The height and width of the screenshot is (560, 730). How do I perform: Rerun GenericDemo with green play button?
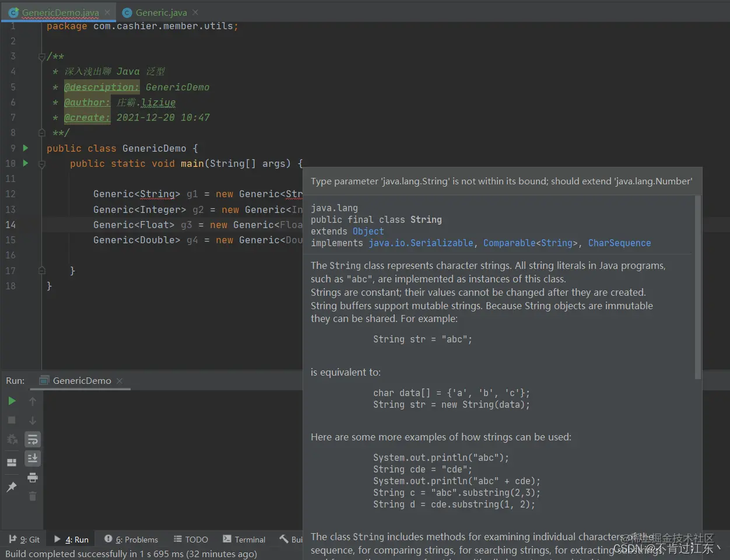click(12, 401)
